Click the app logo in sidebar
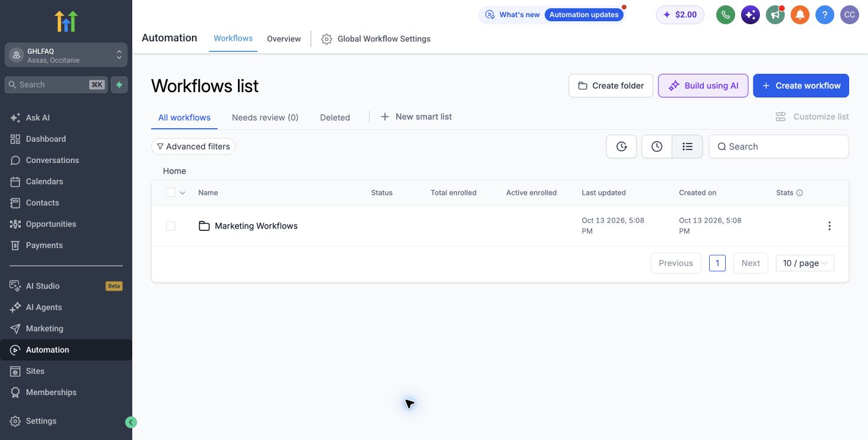The image size is (868, 440). 66,21
